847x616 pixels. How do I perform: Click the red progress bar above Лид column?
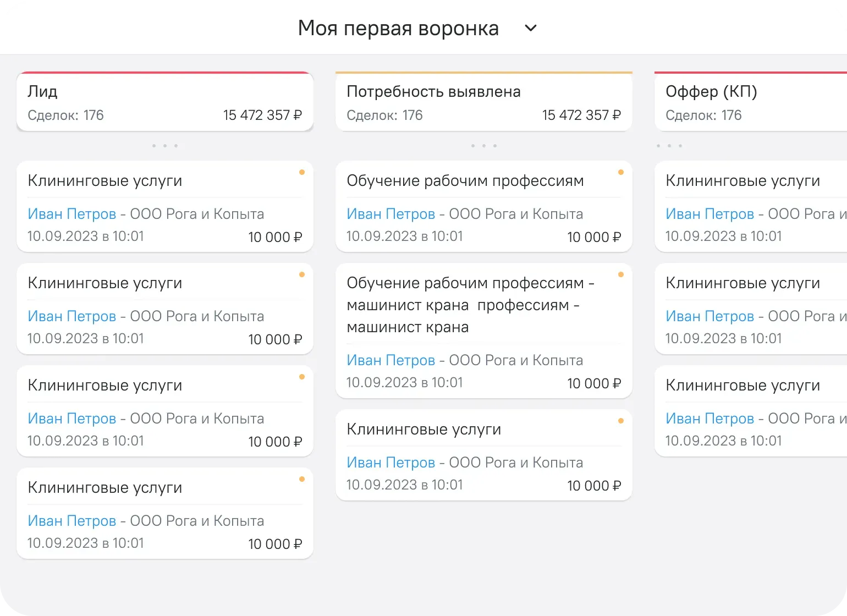(164, 72)
